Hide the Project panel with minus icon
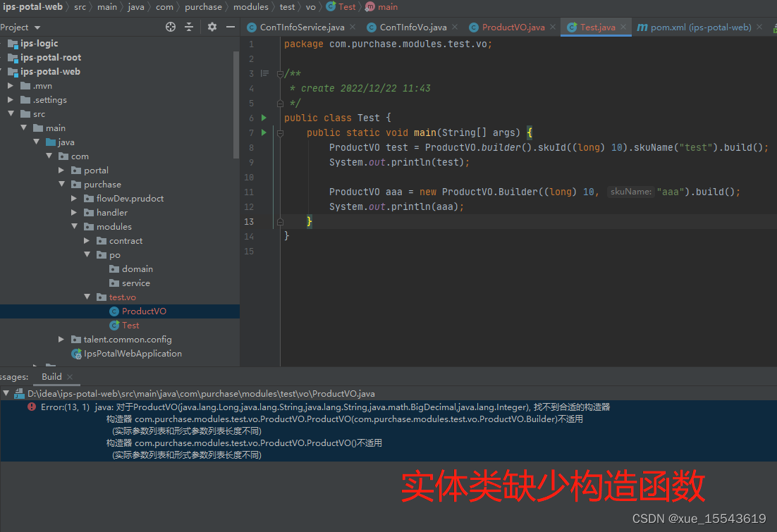The height and width of the screenshot is (532, 777). click(x=231, y=26)
